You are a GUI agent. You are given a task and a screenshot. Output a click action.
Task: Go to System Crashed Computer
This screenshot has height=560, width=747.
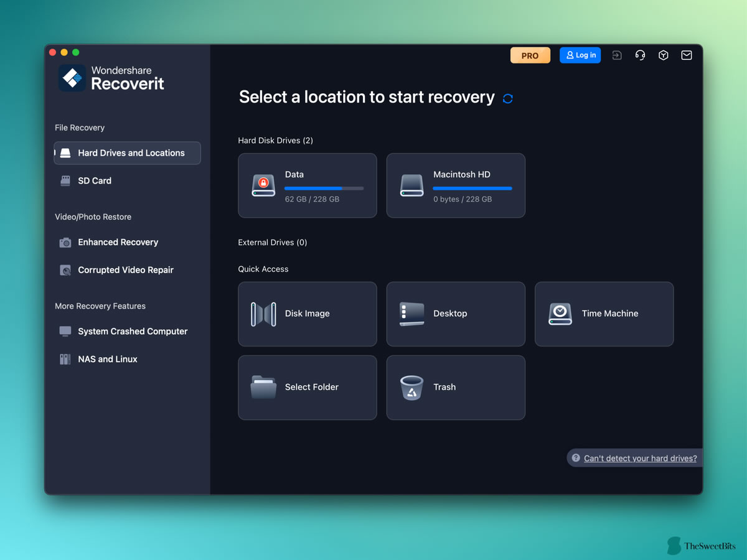tap(127, 331)
